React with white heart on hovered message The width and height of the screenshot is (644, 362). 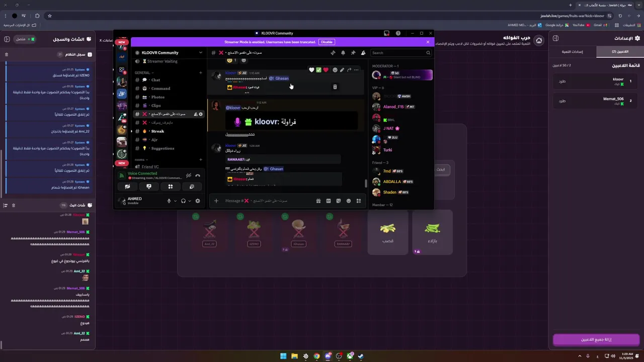click(311, 70)
